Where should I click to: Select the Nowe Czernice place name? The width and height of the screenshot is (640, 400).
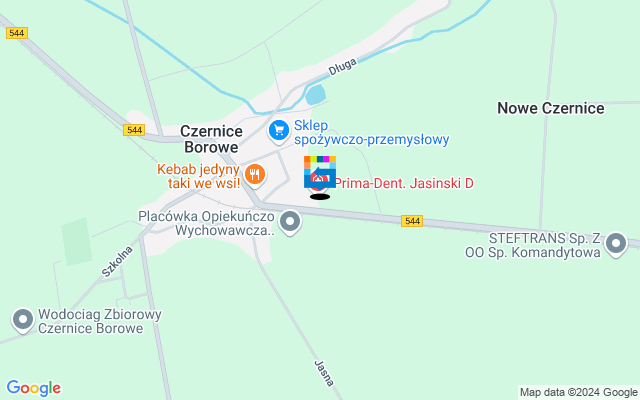coord(551,108)
